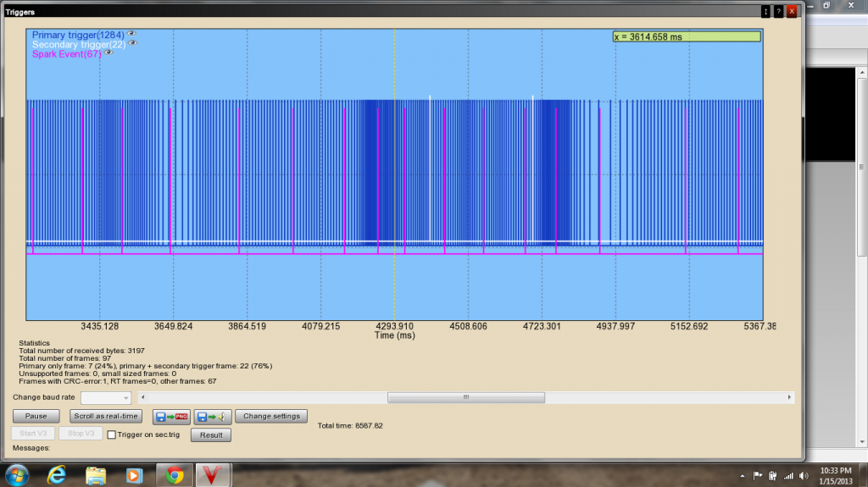The width and height of the screenshot is (868, 487).
Task: Enable Trigger on sec.trig checkbox
Action: [111, 434]
